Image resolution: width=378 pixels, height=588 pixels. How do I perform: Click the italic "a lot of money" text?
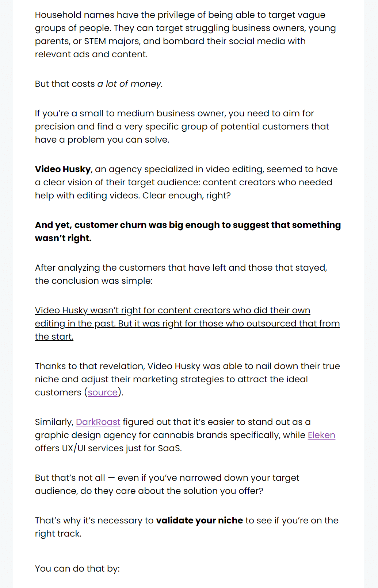tap(130, 84)
